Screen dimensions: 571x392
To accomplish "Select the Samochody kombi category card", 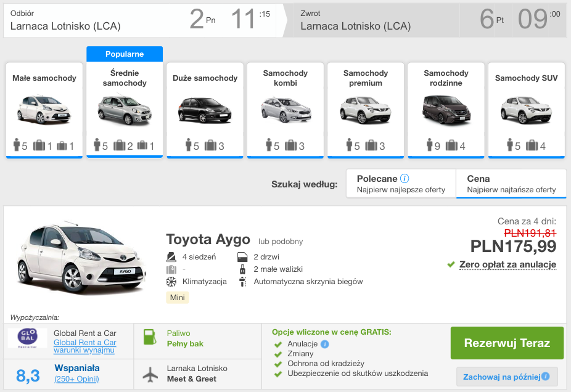I will click(x=285, y=110).
